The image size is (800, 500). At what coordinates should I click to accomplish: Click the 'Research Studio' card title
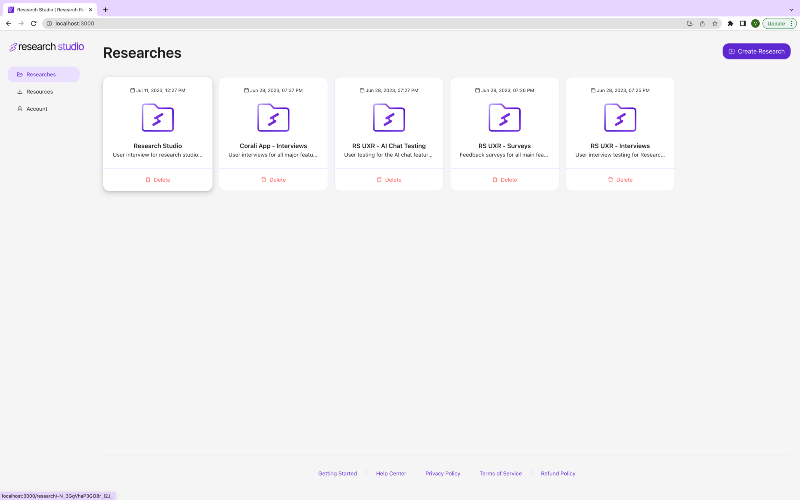[x=158, y=146]
